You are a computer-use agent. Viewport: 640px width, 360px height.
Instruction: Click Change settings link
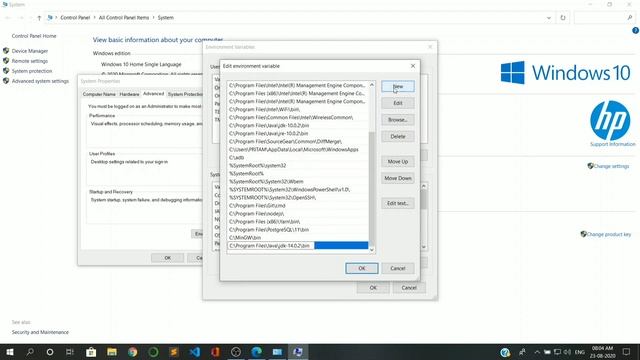(x=611, y=166)
